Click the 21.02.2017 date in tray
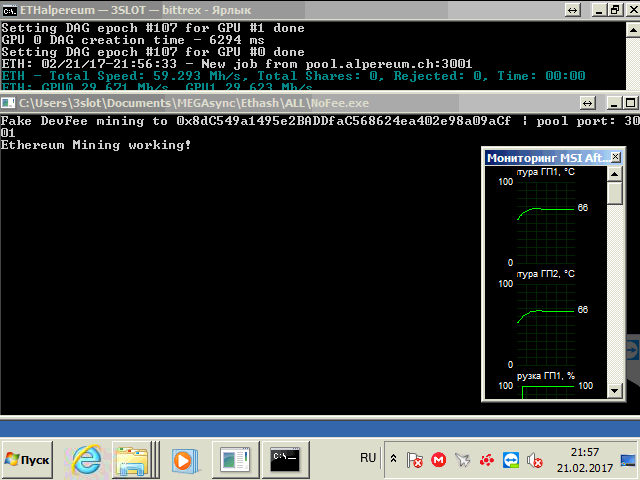This screenshot has width=640, height=480. tap(584, 468)
